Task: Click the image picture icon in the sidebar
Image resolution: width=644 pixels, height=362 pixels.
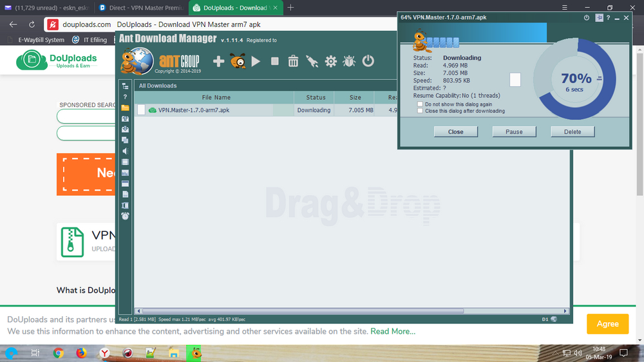Action: tap(126, 173)
